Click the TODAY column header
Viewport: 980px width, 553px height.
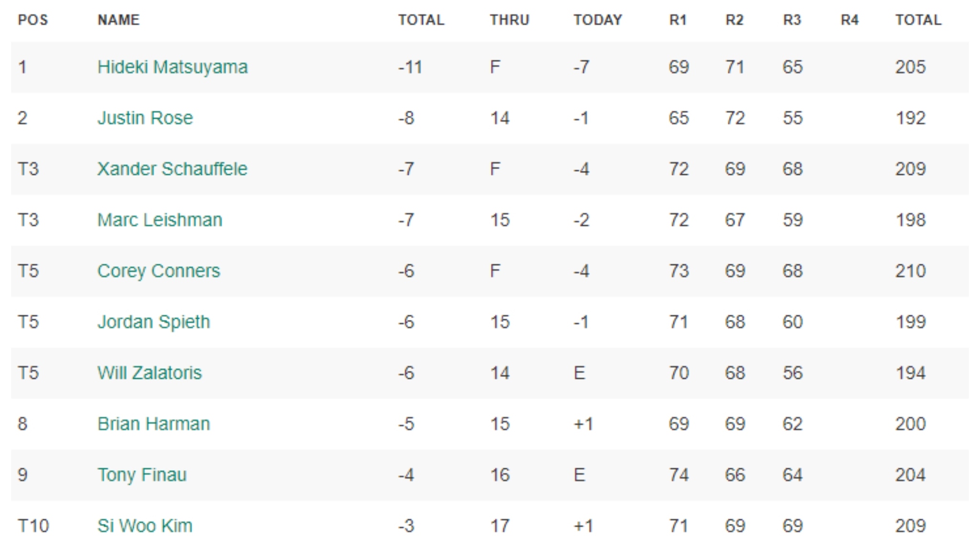click(598, 20)
